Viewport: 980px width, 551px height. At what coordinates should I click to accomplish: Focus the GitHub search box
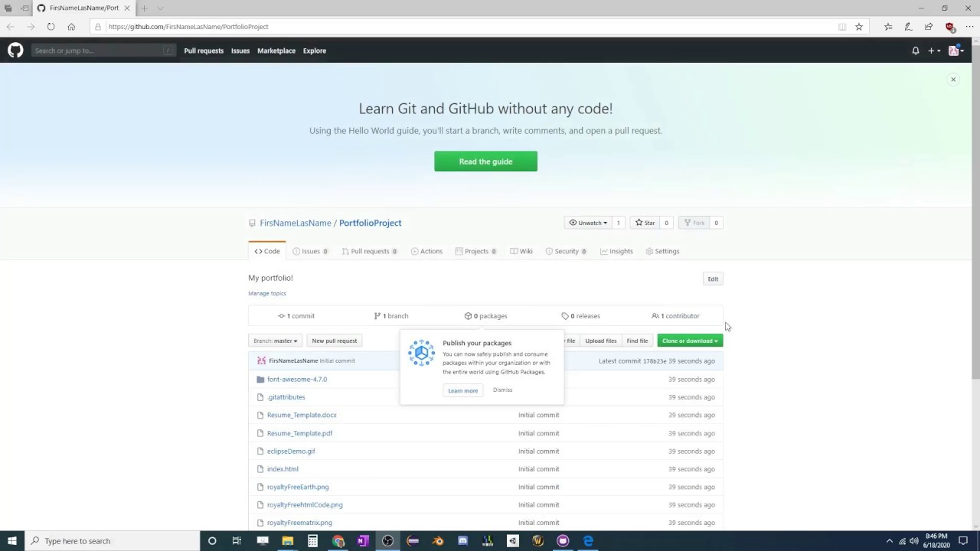[x=103, y=51]
